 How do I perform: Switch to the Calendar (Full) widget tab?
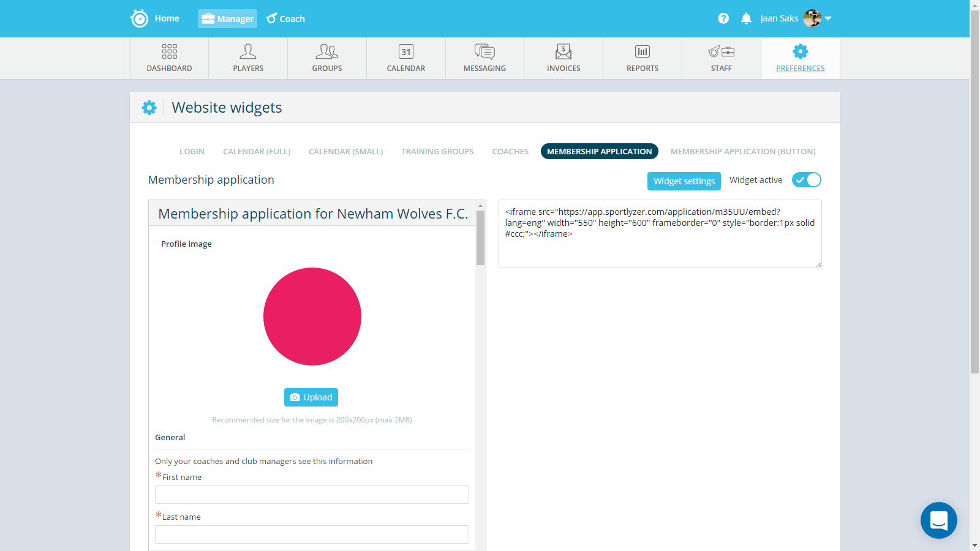(257, 151)
